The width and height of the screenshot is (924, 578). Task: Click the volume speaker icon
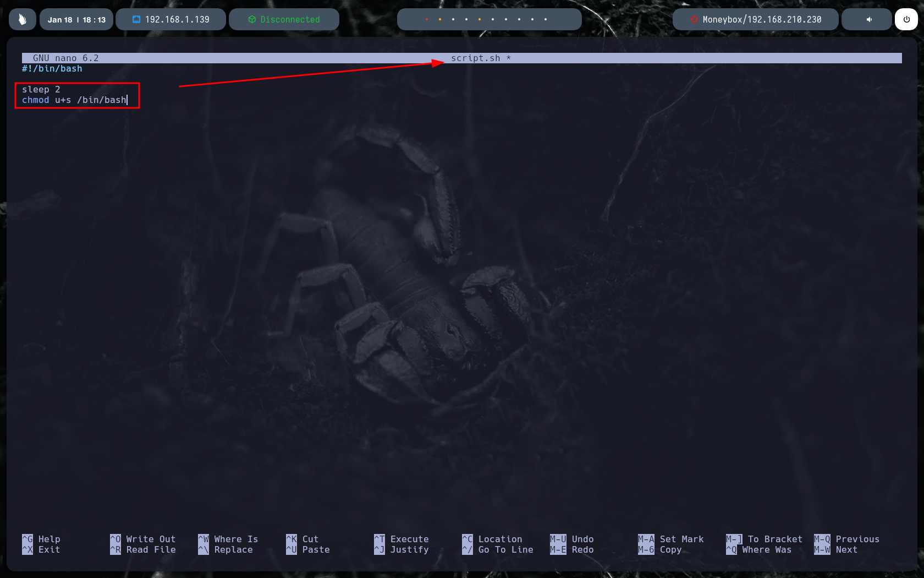point(869,19)
